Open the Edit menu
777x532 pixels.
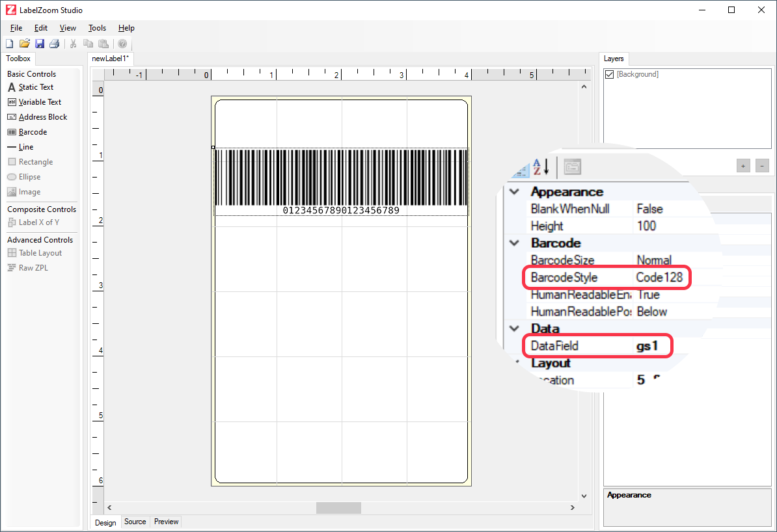click(40, 28)
